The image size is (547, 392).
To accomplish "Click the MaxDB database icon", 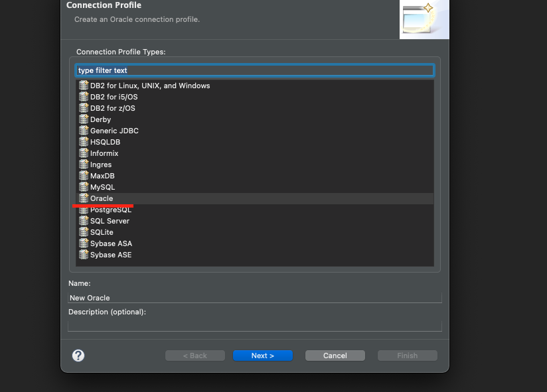I will [84, 176].
